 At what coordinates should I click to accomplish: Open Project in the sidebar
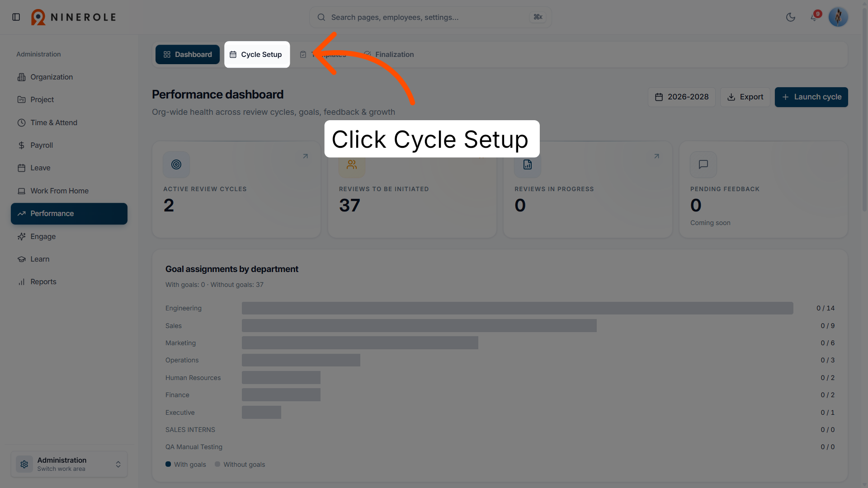click(x=69, y=99)
